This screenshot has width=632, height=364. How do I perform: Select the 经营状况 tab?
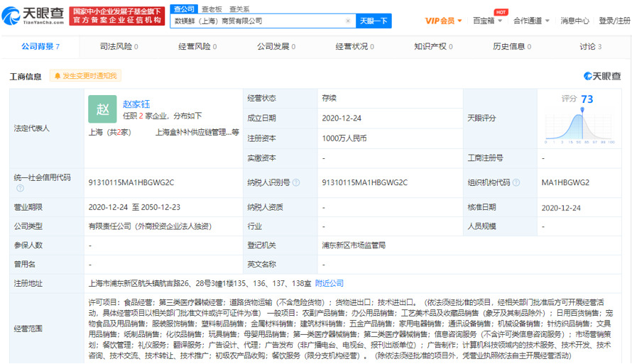tap(354, 46)
